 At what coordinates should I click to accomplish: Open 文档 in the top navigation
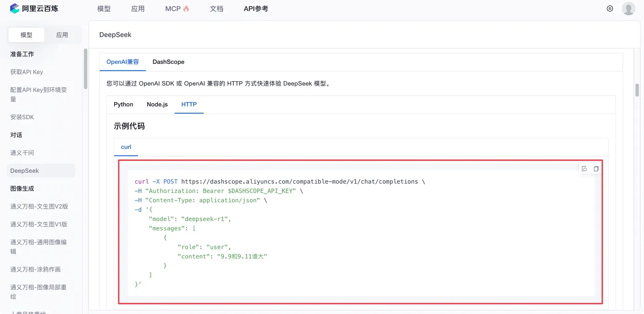pos(217,9)
